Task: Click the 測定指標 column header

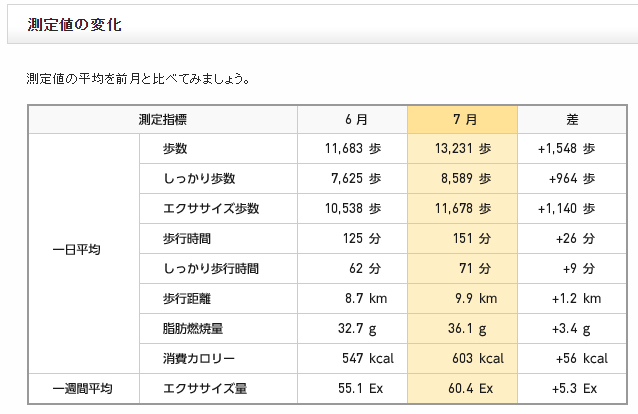Action: point(162,119)
